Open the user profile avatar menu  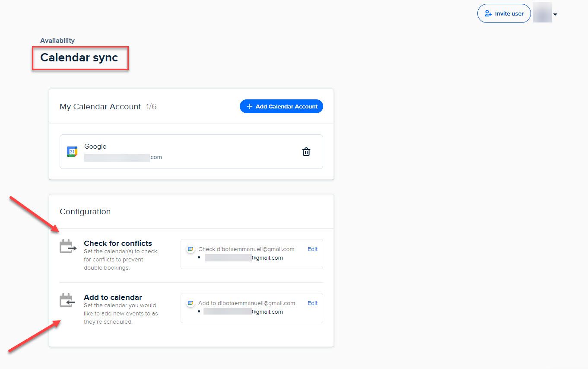(x=542, y=13)
